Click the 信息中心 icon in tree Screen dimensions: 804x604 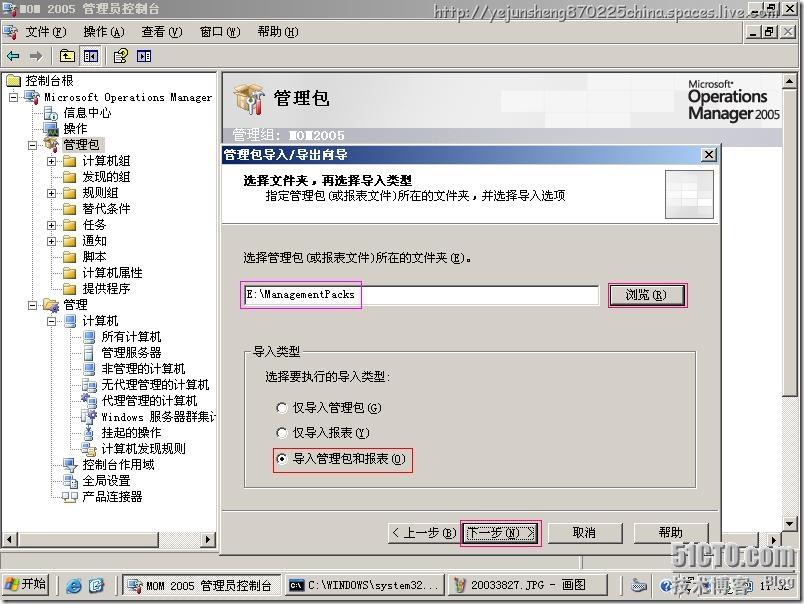pyautogui.click(x=51, y=113)
